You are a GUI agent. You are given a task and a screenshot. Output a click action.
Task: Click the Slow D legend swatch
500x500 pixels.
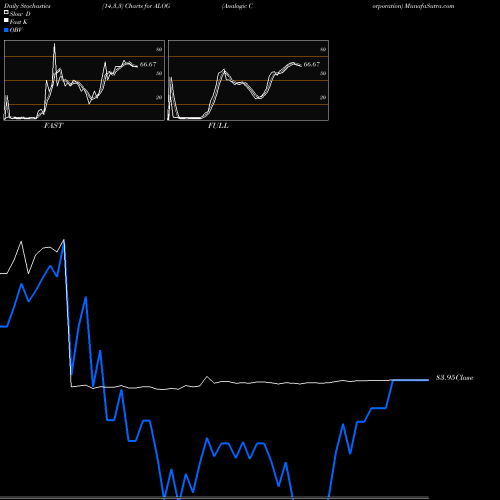tap(6, 13)
